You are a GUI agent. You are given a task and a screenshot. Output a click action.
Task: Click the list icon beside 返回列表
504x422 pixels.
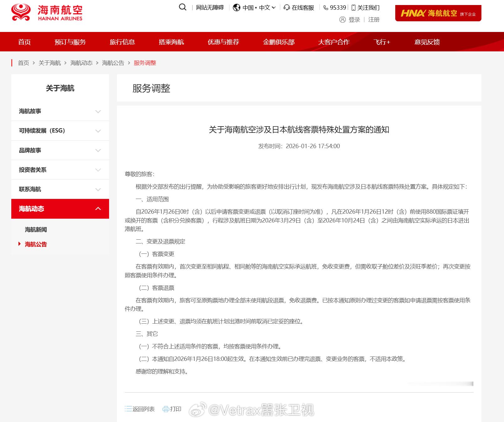[x=128, y=409]
